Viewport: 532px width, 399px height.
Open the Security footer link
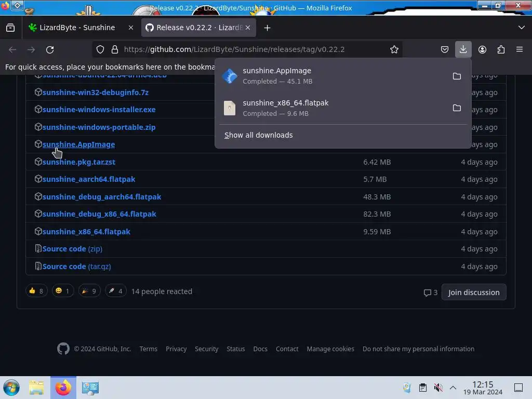(x=206, y=349)
